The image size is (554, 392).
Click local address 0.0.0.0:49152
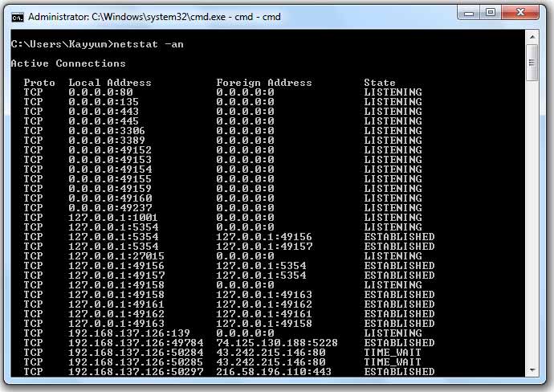pyautogui.click(x=110, y=150)
